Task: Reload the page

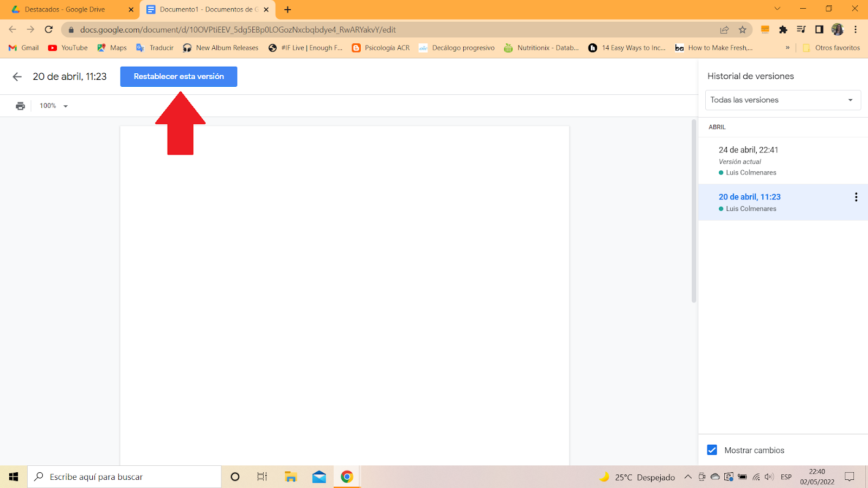Action: coord(49,29)
